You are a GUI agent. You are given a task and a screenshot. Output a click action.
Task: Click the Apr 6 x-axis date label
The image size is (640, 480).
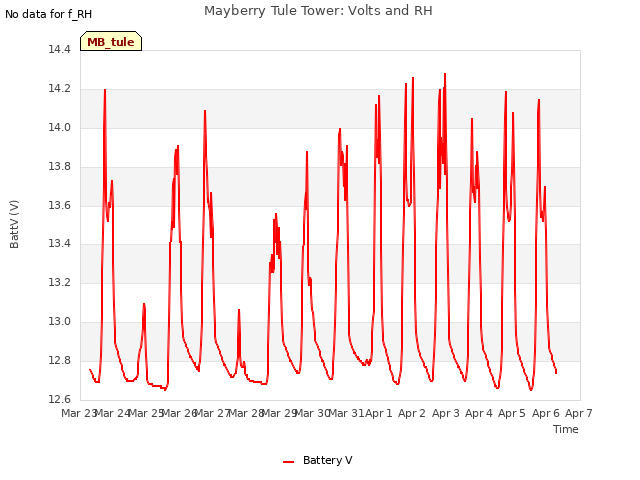546,413
